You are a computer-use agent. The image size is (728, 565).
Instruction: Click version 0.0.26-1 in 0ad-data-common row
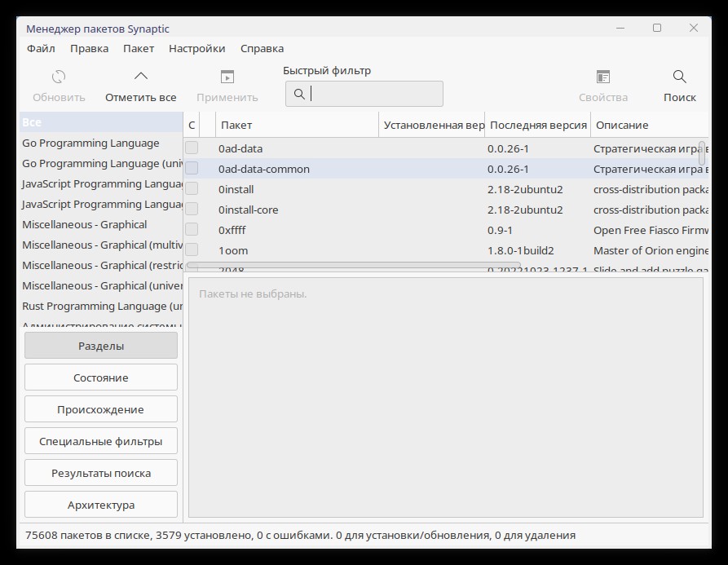[508, 169]
